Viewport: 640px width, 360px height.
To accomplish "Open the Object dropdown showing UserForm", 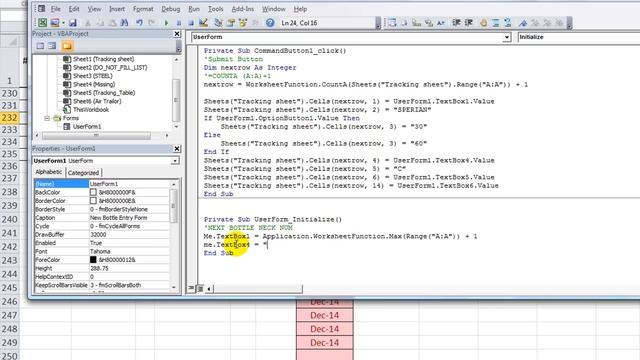I will 507,37.
